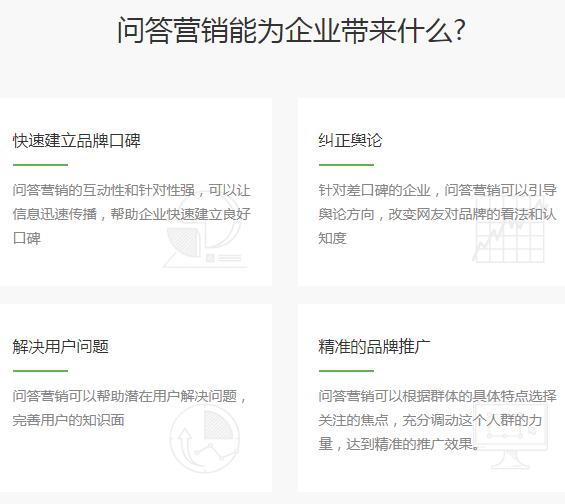Click the main title 问答营销能为企业带来什么?
Screen dimensions: 565x504
click(292, 30)
